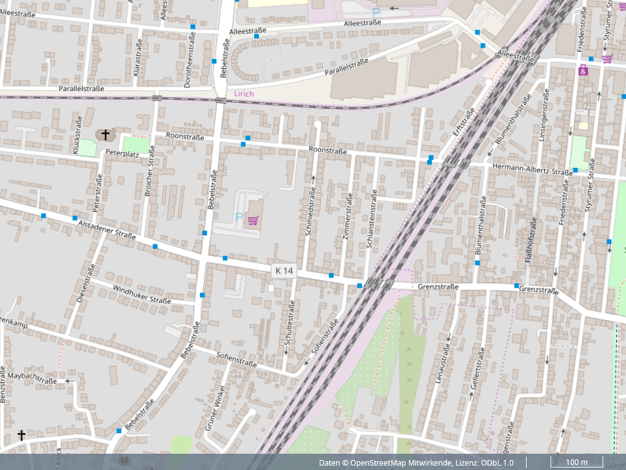The width and height of the screenshot is (626, 470).
Task: Click the church cross icon near Peterplatz
Action: (105, 134)
